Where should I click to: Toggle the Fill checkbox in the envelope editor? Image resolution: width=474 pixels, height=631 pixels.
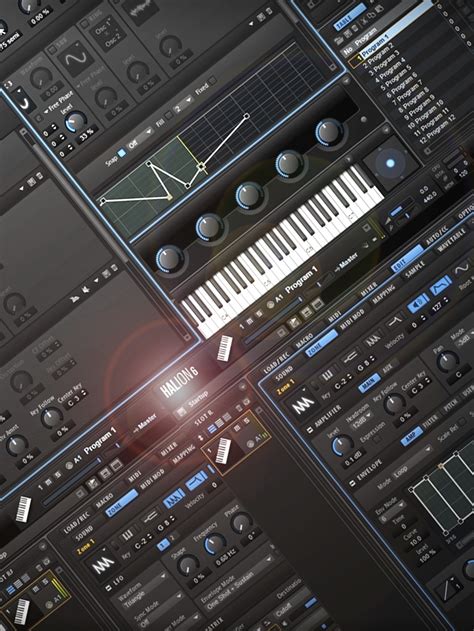click(169, 115)
